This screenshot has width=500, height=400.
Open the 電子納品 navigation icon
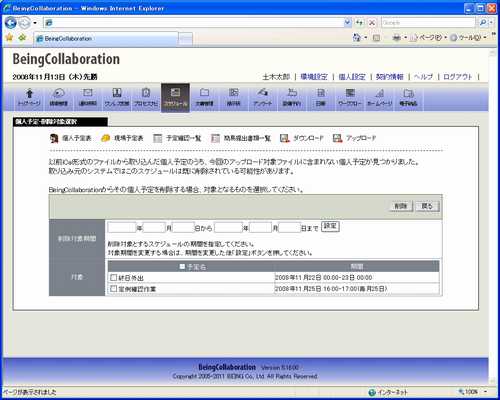tap(408, 97)
